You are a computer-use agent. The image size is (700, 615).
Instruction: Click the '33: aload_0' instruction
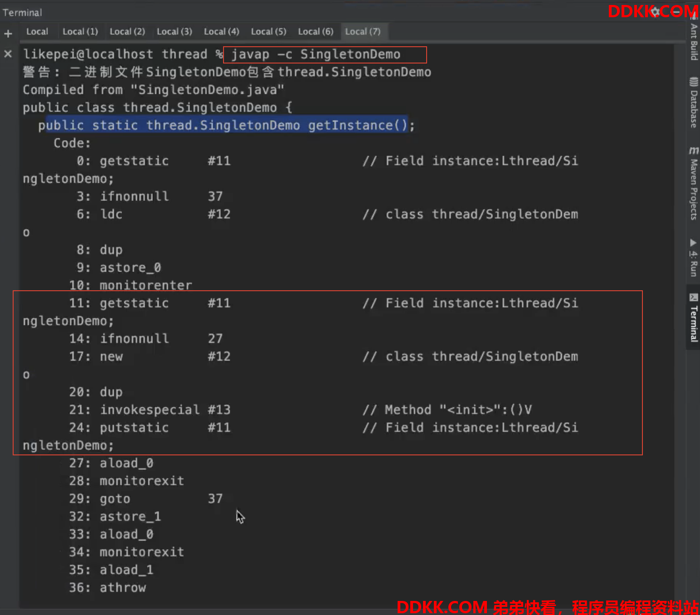coord(112,534)
